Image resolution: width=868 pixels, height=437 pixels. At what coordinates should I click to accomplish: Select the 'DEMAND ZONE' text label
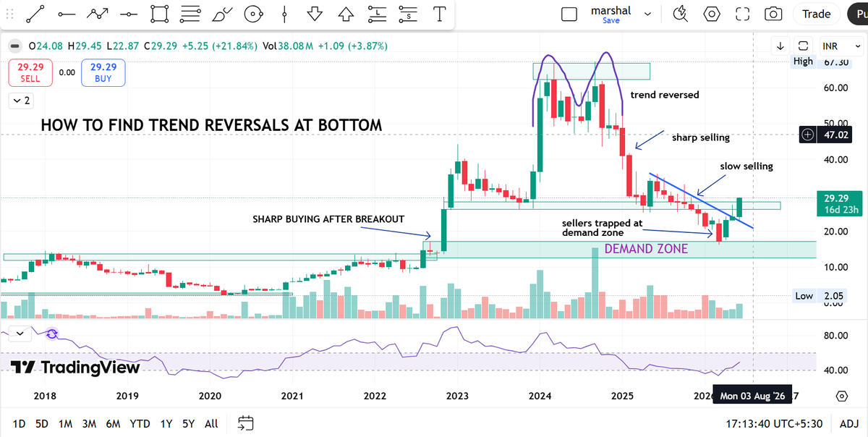coord(645,249)
